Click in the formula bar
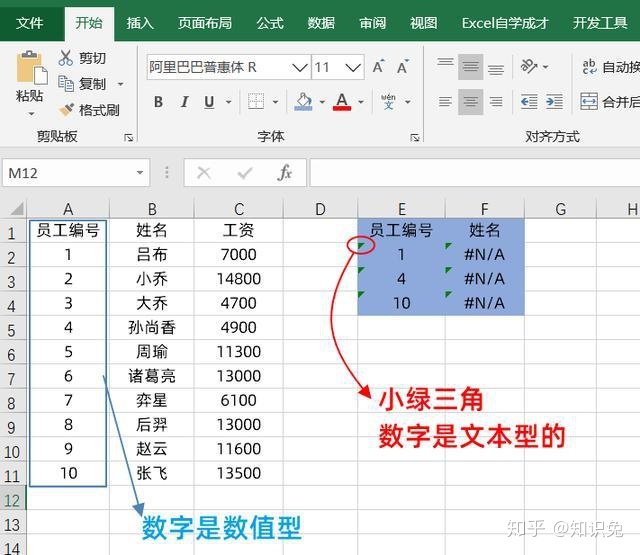This screenshot has width=640, height=555. coord(475,173)
